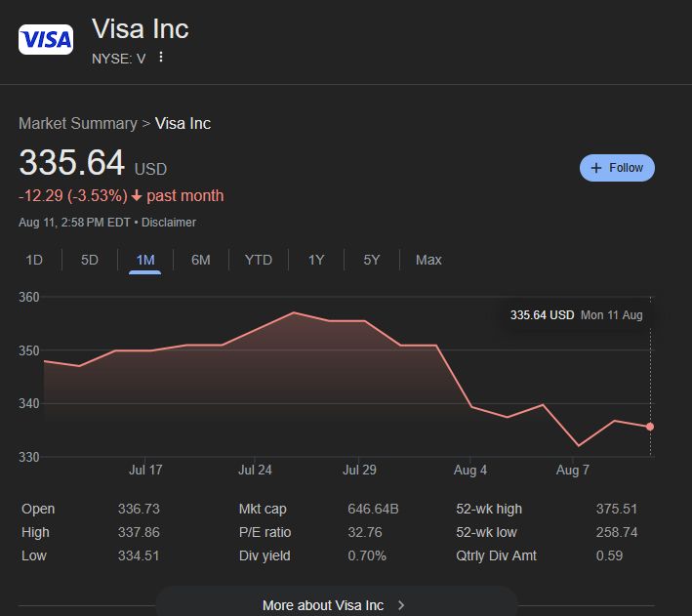Click the chevron arrow after More about Visa Inc
This screenshot has height=616, width=692.
pos(401,605)
